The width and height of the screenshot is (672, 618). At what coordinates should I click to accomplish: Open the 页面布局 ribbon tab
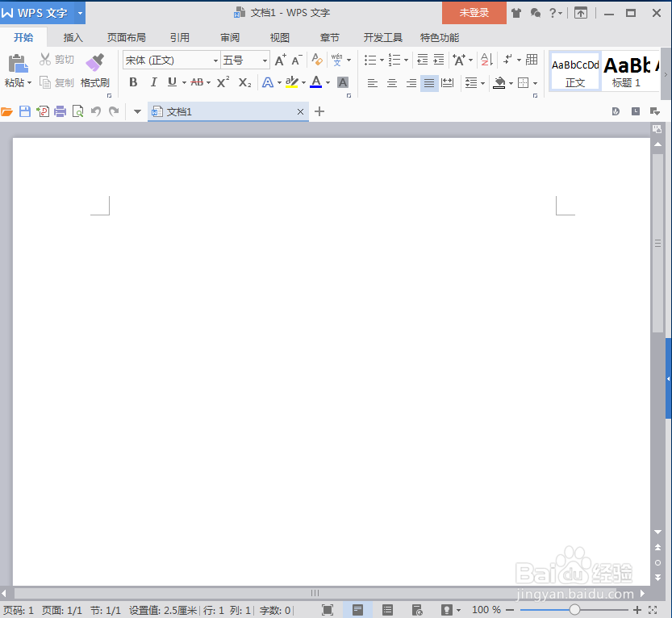tap(126, 38)
